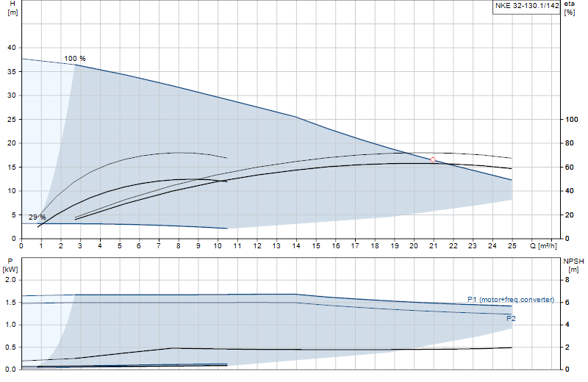Image resolution: width=588 pixels, height=382 pixels.
Task: Click the 13 tick on the flow axis
Action: pyautogui.click(x=276, y=246)
